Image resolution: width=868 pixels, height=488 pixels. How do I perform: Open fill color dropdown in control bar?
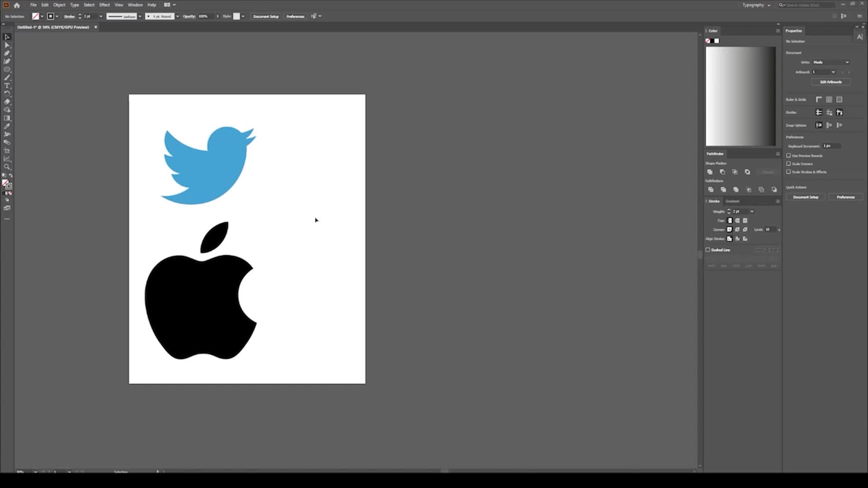click(42, 16)
